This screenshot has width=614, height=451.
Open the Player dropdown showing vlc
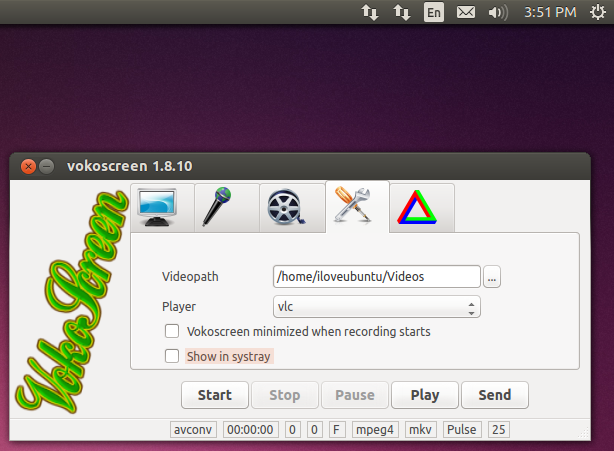377,307
